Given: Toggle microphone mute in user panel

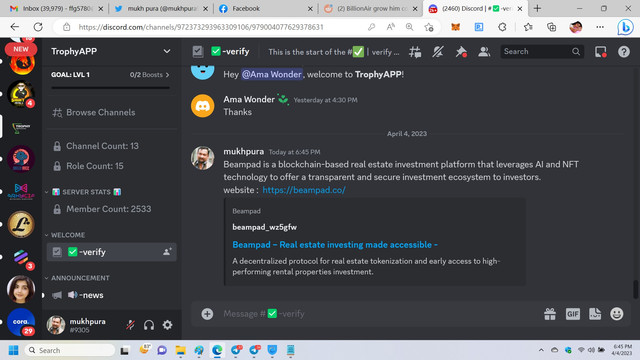Looking at the screenshot, I should 130,325.
